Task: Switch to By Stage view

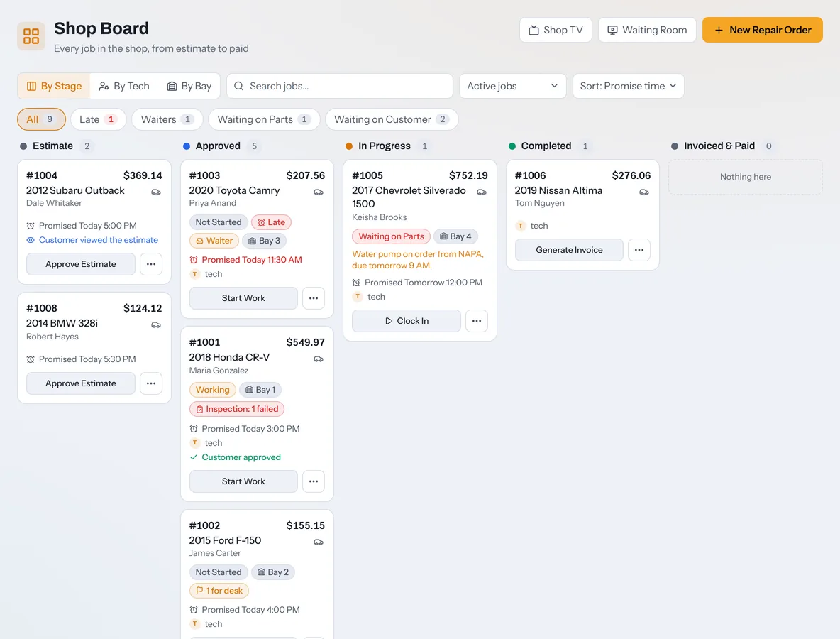Action: pos(54,86)
